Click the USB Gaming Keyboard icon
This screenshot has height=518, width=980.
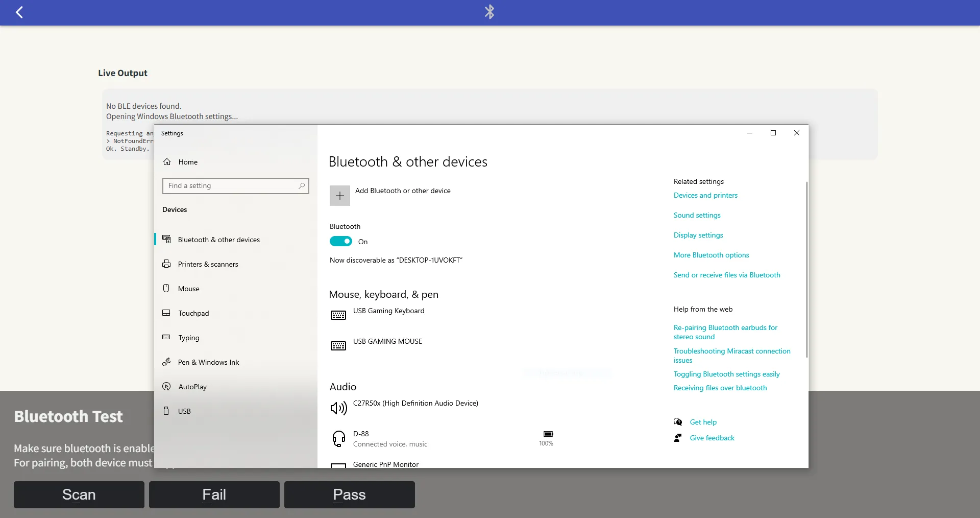338,315
